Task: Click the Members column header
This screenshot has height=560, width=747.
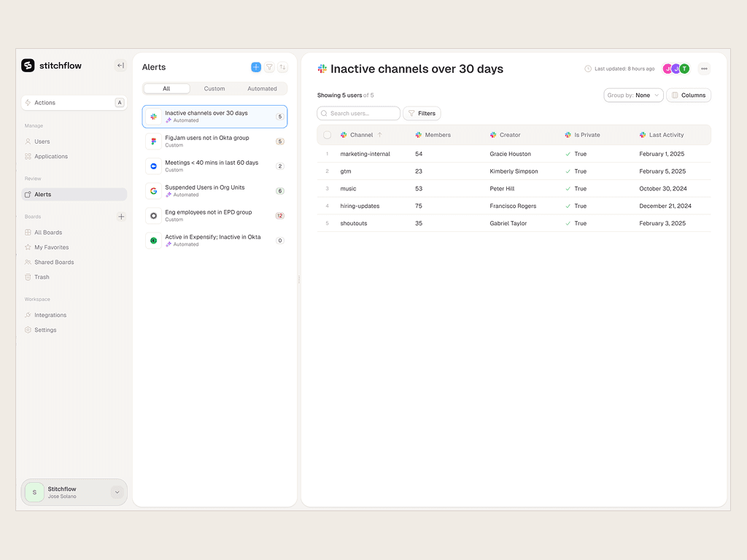Action: [433, 135]
